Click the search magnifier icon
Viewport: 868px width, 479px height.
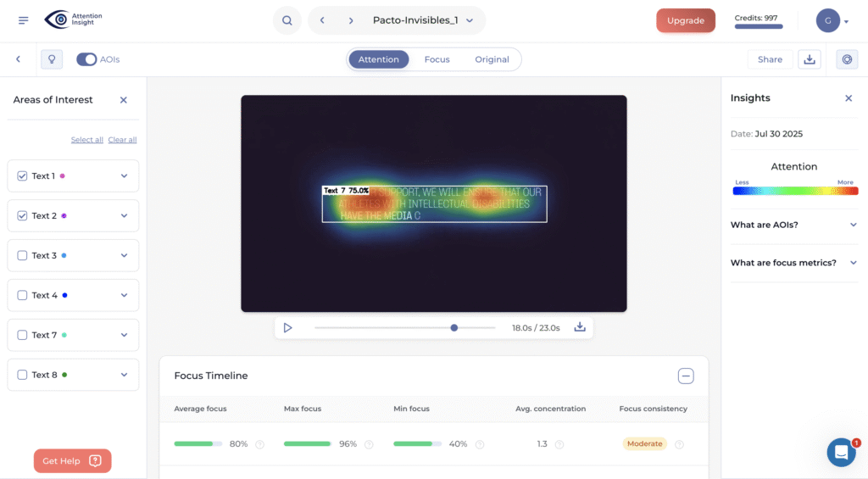point(287,20)
